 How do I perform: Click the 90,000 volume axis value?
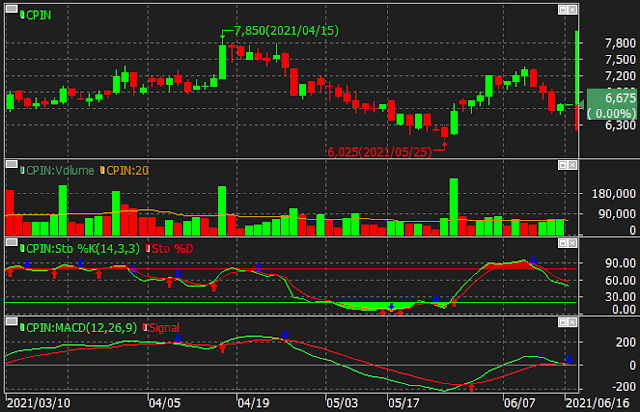click(617, 214)
